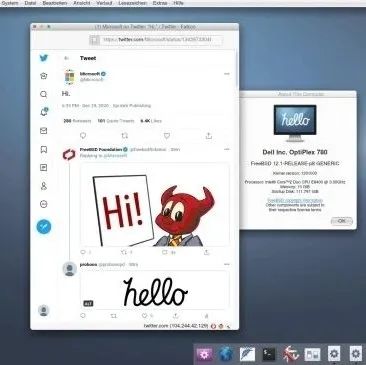View Quote Tweets of Microsoft's tweet
The image size is (366, 365).
coord(116,121)
